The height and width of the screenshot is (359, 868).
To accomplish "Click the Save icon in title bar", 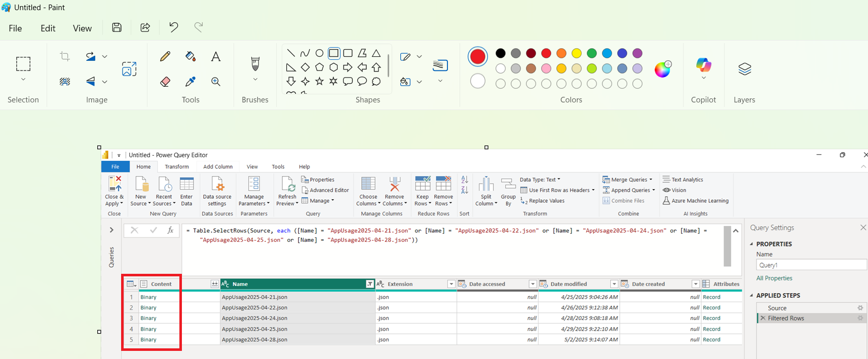I will [117, 27].
